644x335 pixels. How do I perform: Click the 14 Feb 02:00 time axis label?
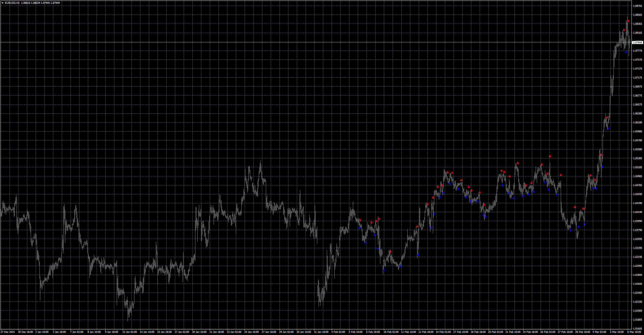[443, 332]
